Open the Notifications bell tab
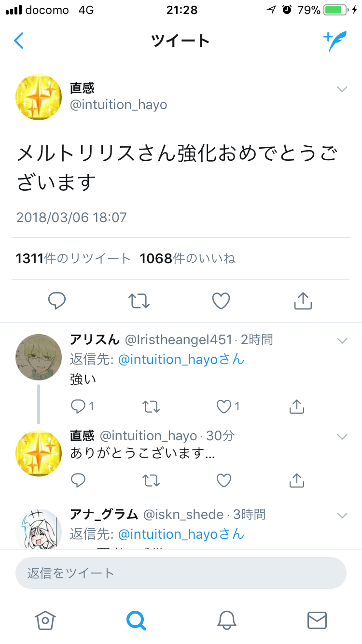The width and height of the screenshot is (362, 644). (x=226, y=620)
